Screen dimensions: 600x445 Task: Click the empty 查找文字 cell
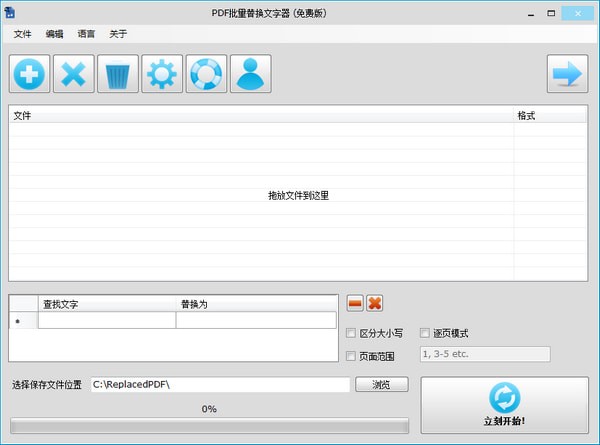pyautogui.click(x=107, y=320)
